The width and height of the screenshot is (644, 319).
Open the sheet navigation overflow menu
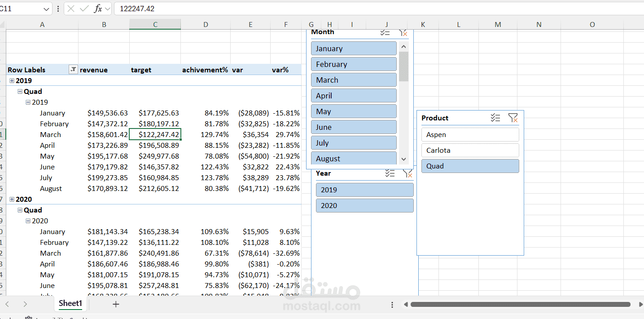[x=392, y=304]
